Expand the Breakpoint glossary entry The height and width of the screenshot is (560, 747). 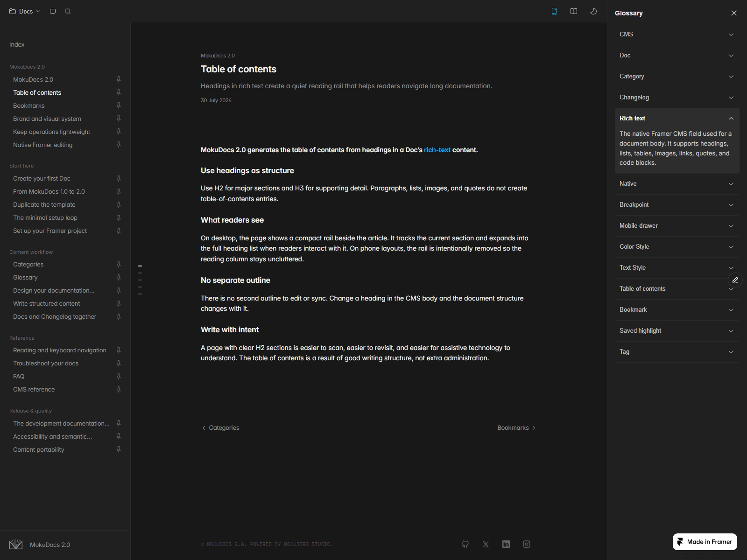click(677, 205)
